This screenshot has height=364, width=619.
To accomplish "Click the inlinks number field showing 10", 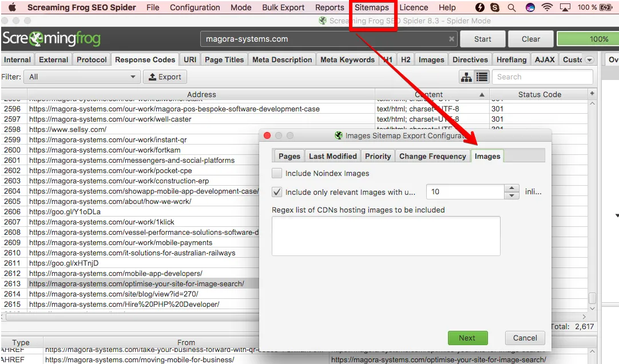I will 465,191.
